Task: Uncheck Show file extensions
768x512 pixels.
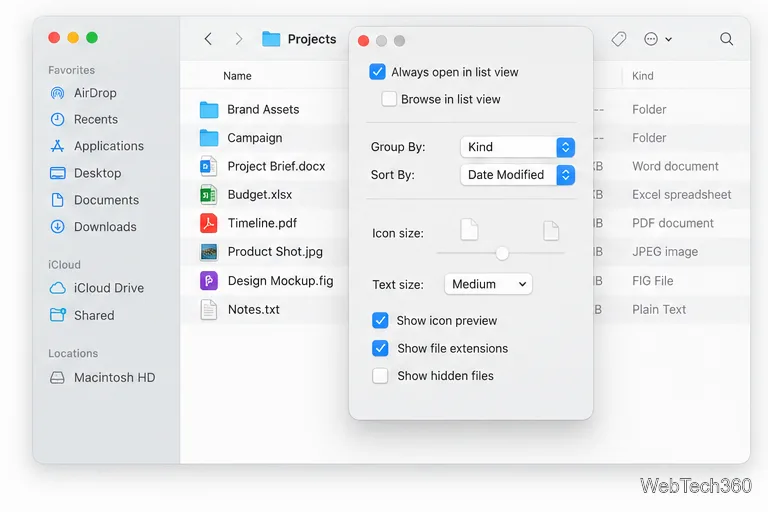Action: point(380,348)
